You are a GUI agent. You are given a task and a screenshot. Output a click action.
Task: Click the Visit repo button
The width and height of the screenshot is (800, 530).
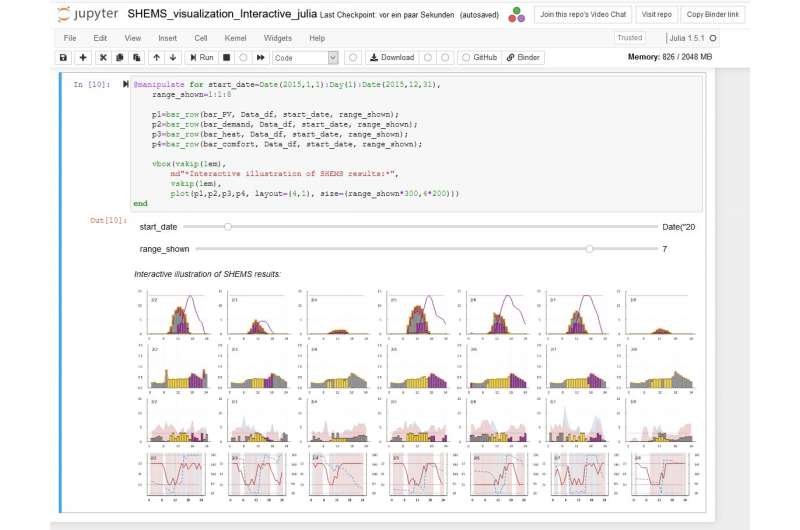(656, 14)
